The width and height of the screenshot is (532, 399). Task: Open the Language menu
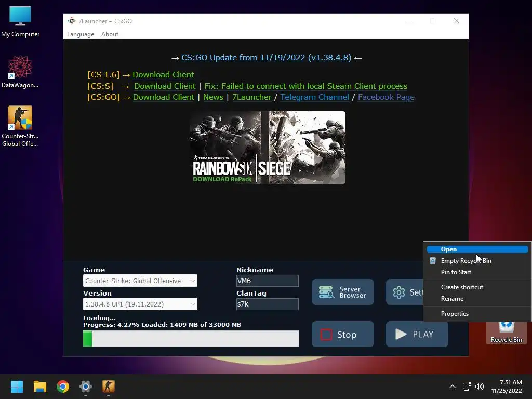(x=81, y=34)
